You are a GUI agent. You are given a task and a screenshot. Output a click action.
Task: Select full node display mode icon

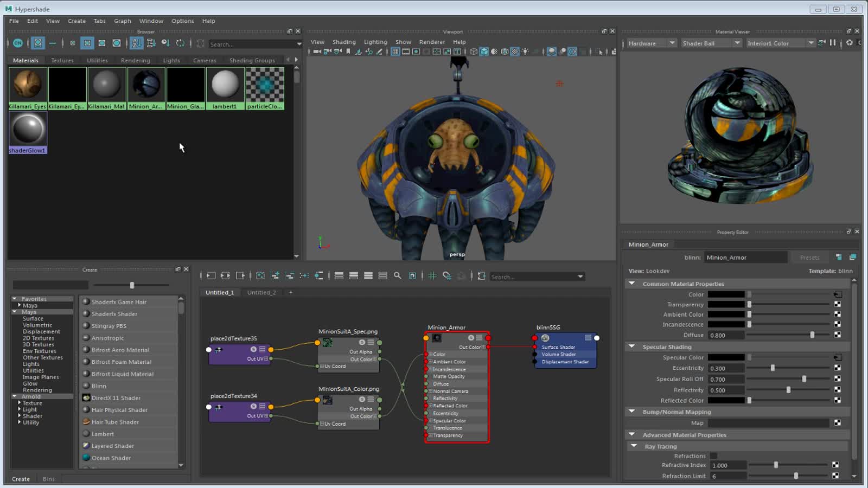(x=368, y=276)
